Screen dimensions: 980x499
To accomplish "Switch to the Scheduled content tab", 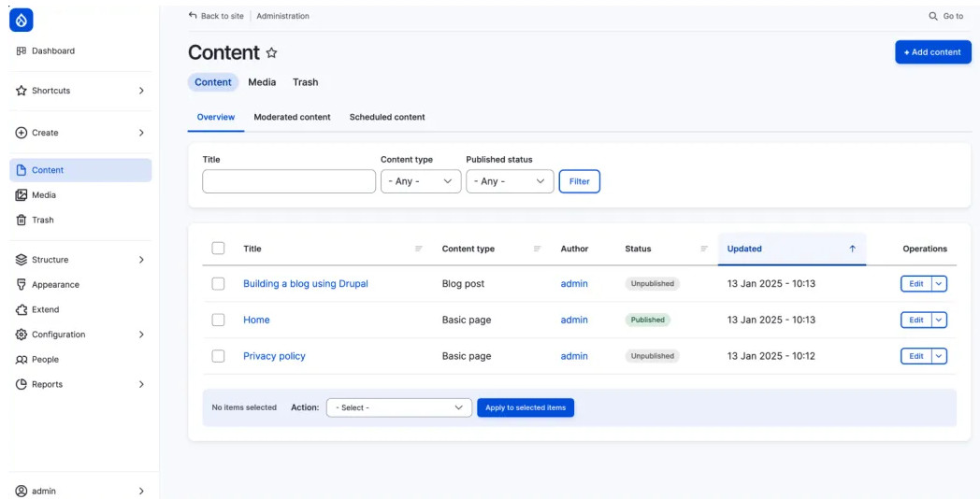I will pyautogui.click(x=387, y=118).
